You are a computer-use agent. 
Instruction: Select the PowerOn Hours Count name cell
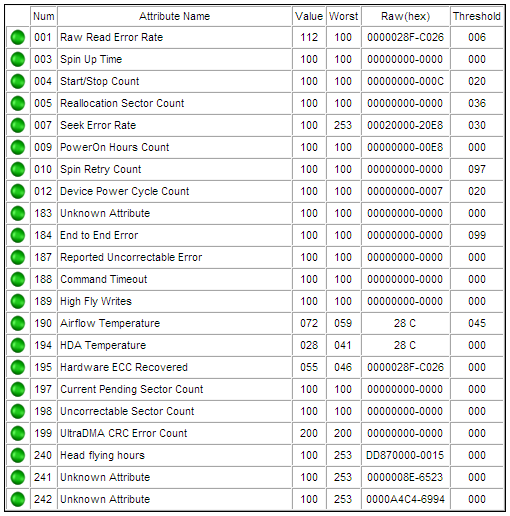pos(174,147)
